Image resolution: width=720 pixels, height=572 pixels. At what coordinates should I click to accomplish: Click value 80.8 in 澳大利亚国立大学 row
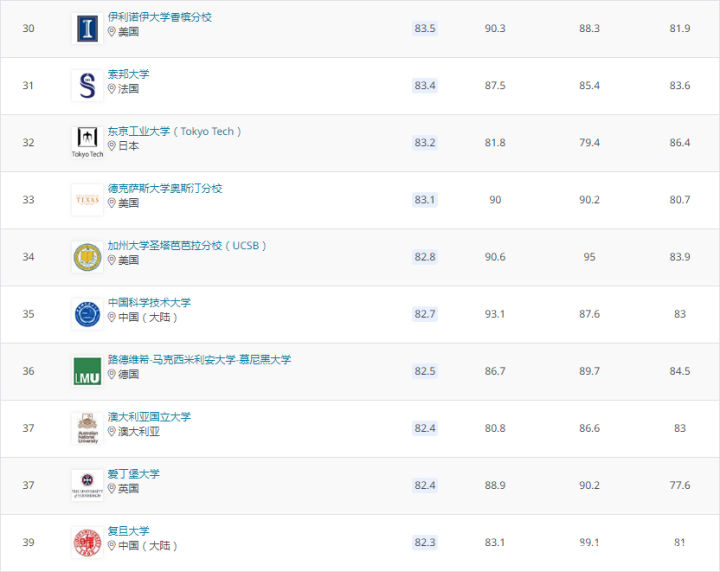click(495, 428)
